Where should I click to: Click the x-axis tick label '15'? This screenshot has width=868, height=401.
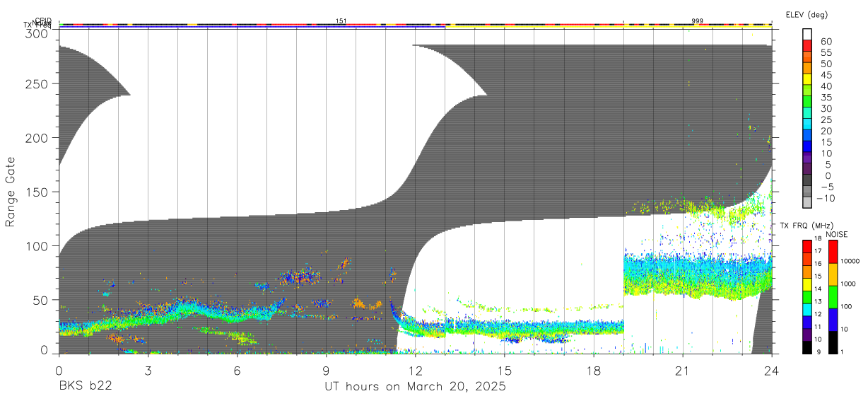click(504, 371)
